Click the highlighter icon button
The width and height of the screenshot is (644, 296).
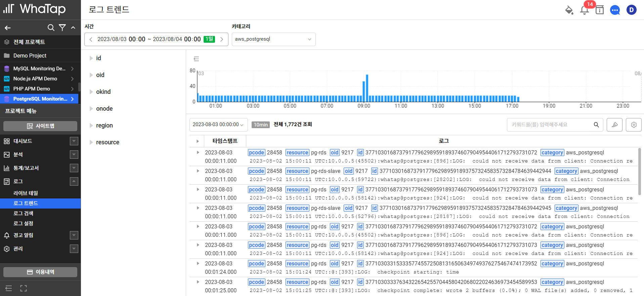(x=614, y=125)
